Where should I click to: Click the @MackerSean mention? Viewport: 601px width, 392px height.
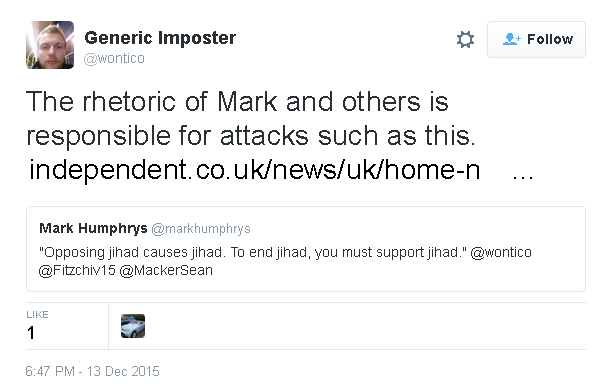(166, 271)
